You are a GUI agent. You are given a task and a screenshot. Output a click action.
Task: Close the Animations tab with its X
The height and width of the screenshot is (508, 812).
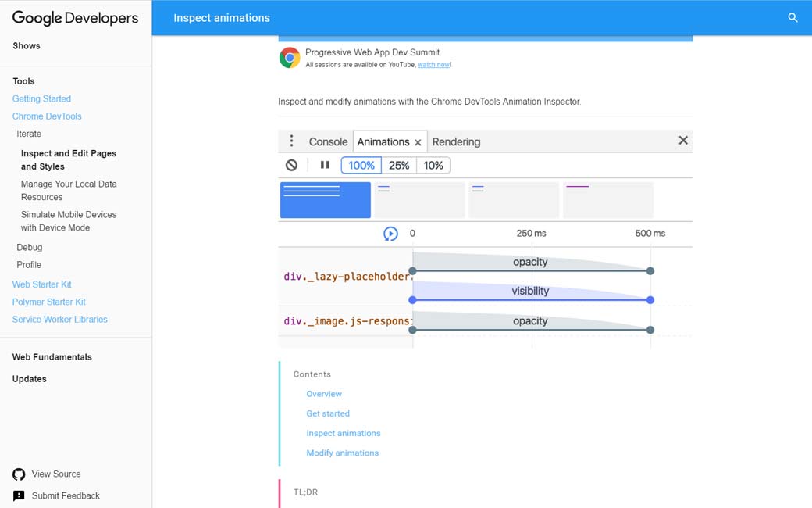(418, 142)
